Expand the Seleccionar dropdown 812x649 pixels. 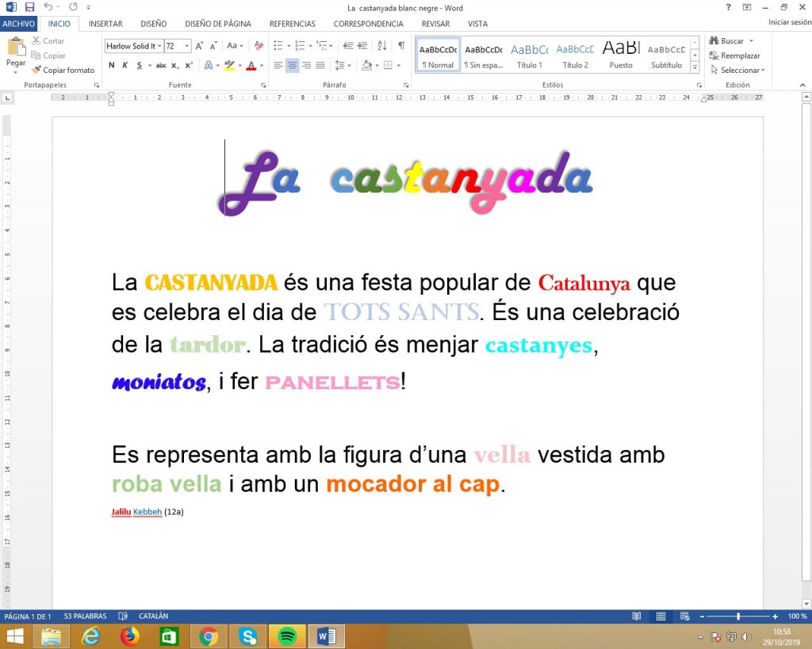pos(762,71)
